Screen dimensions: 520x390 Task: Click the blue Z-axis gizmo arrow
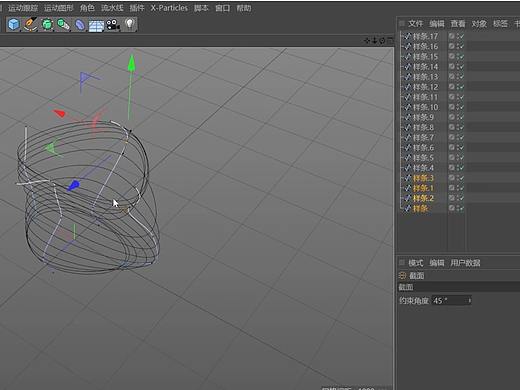click(73, 185)
